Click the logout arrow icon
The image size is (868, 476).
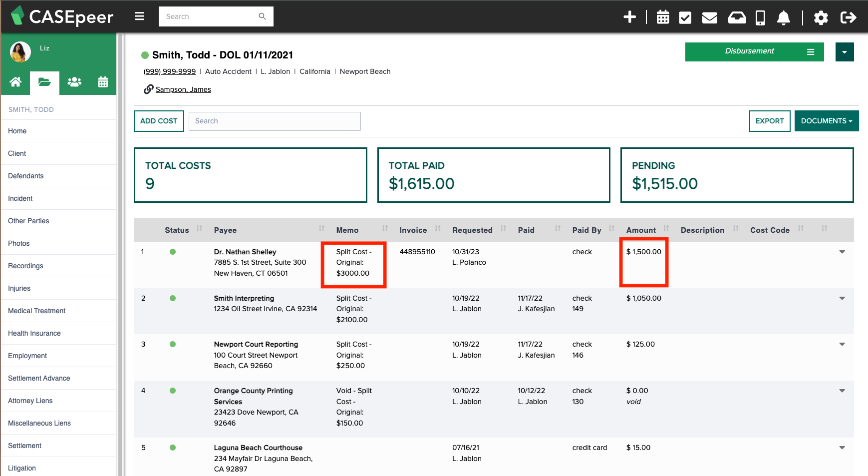tap(848, 17)
